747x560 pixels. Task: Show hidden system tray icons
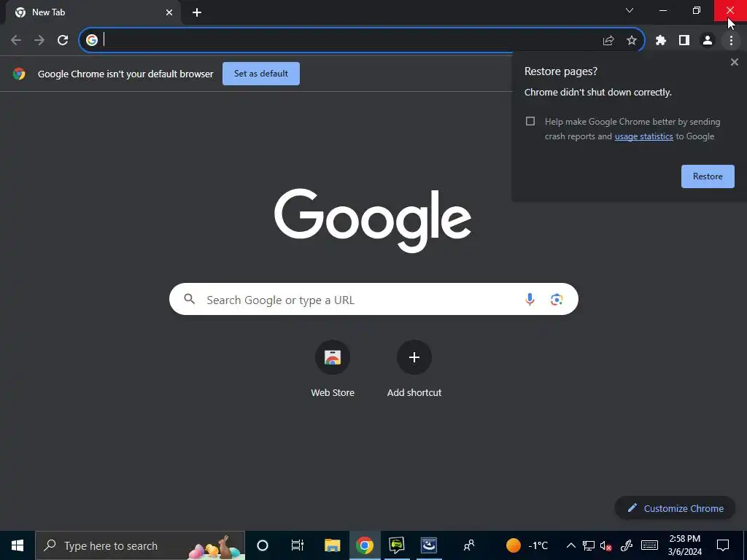tap(570, 545)
